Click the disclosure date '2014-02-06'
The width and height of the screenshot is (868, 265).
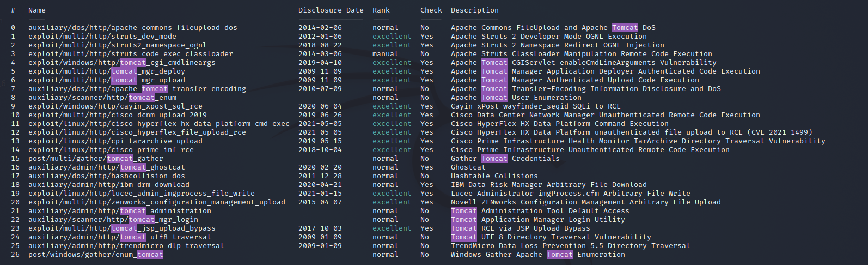coord(320,28)
